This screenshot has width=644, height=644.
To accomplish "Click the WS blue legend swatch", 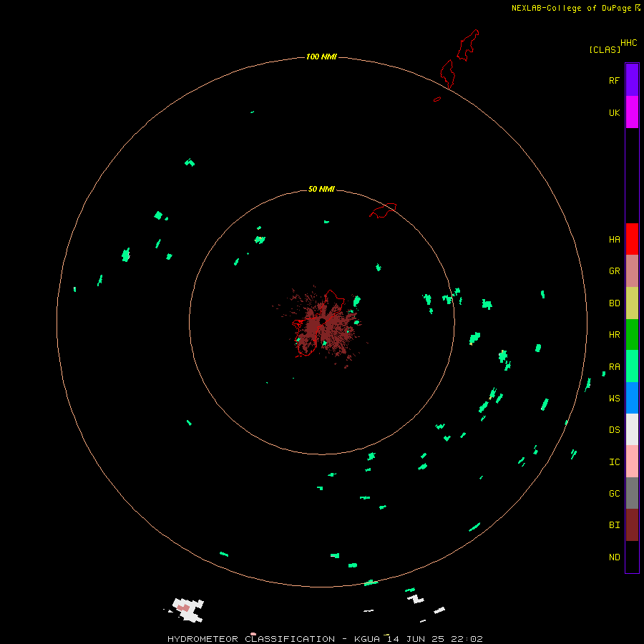I will (x=632, y=398).
